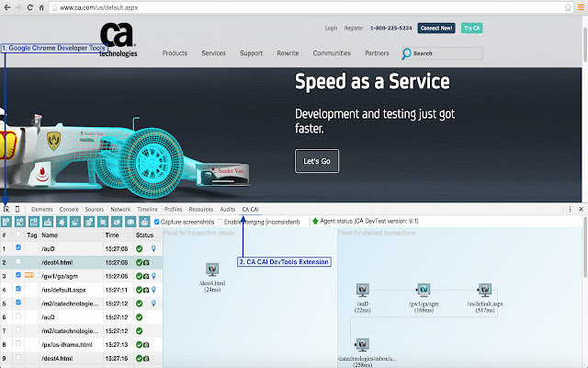588x368 pixels.
Task: Click the sixth teal CAI toolbar icon
Action: tap(75, 222)
